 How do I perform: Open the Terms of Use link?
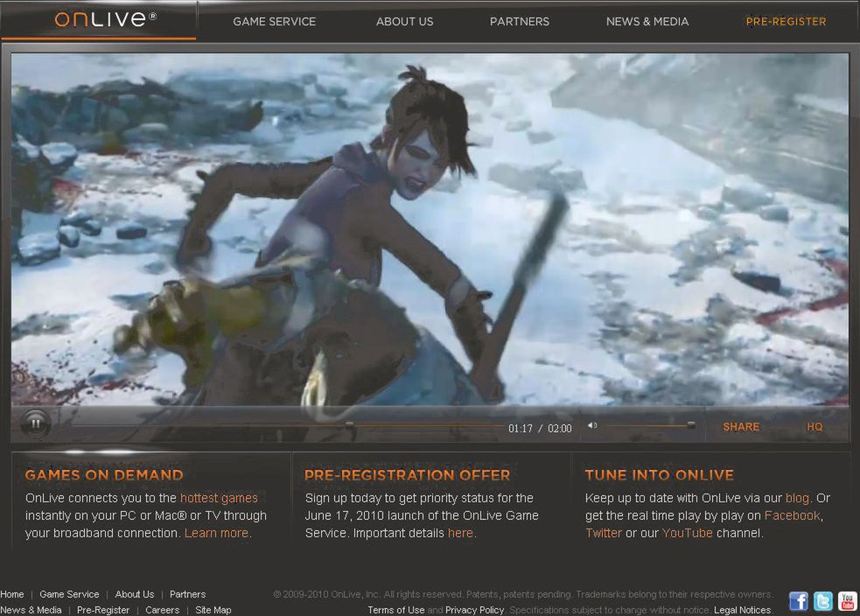click(x=396, y=610)
